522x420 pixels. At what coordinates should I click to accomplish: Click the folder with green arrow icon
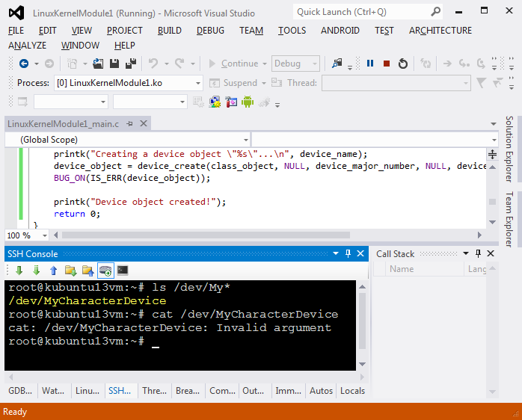70,271
